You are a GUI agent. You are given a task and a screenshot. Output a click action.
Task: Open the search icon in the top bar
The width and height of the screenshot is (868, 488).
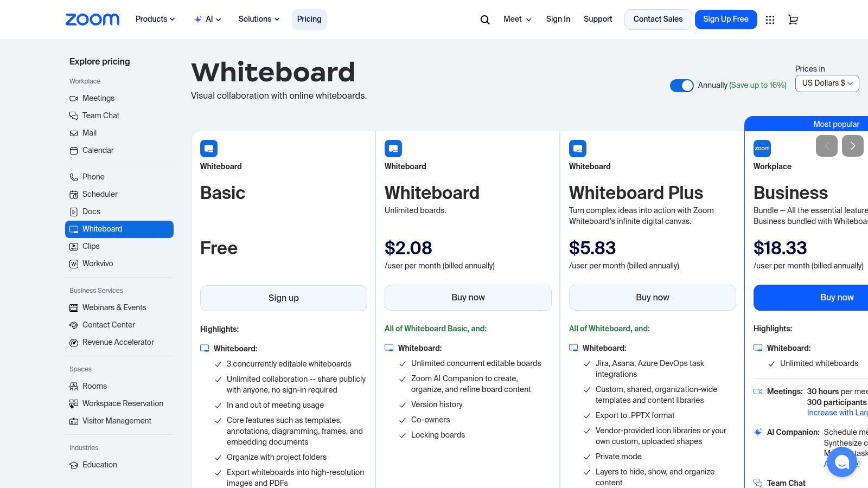484,19
